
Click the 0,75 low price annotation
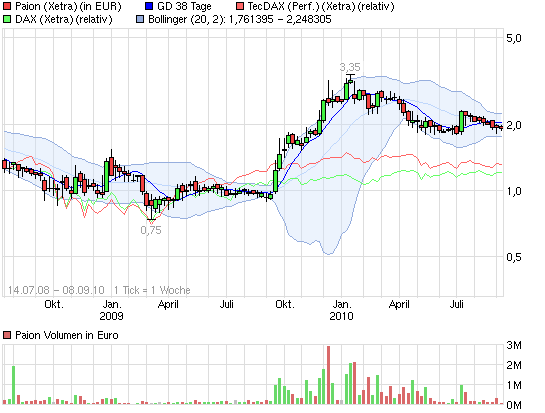(151, 230)
